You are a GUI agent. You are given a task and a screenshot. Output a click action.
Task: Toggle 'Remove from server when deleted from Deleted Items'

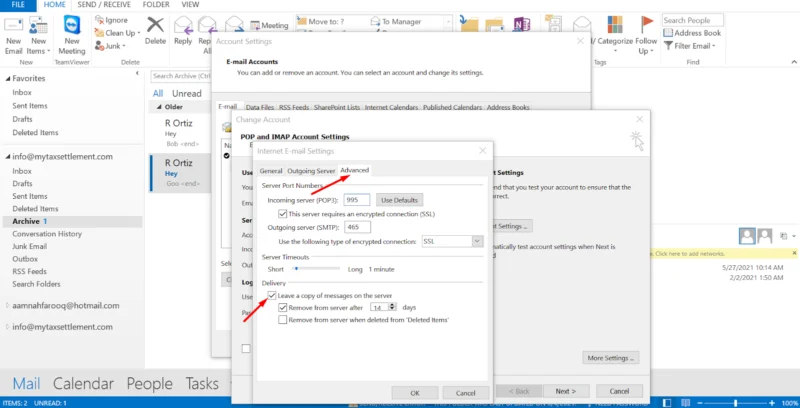283,320
